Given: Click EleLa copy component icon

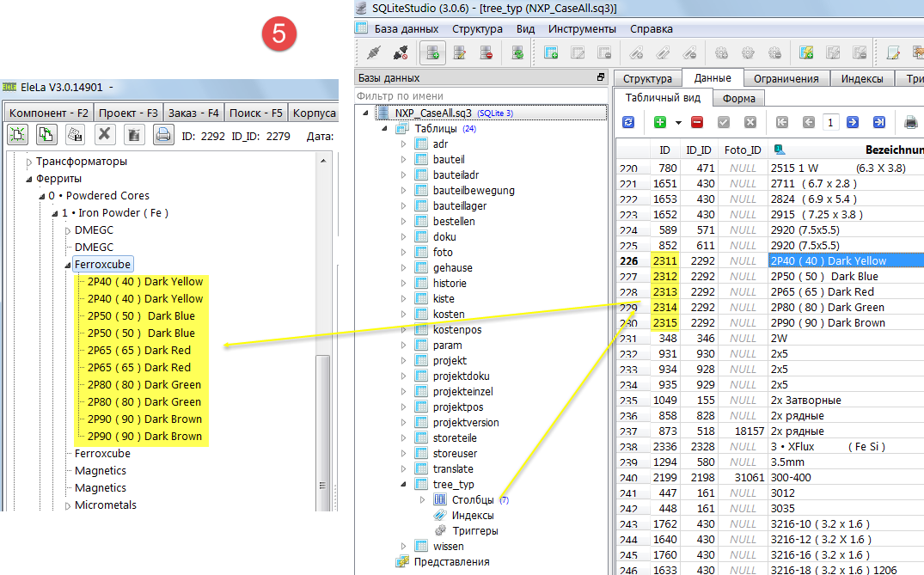Looking at the screenshot, I should coord(46,135).
